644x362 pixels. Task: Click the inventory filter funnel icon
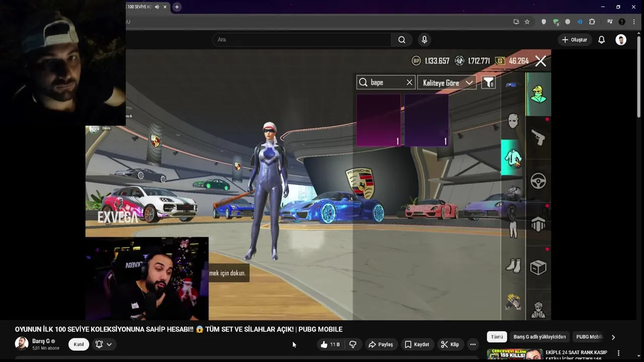coord(489,82)
